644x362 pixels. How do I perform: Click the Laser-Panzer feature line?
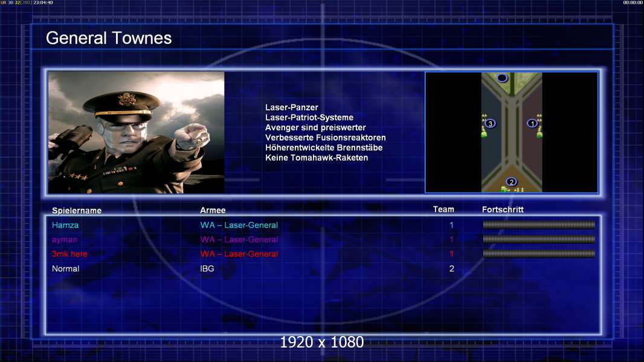pos(292,107)
